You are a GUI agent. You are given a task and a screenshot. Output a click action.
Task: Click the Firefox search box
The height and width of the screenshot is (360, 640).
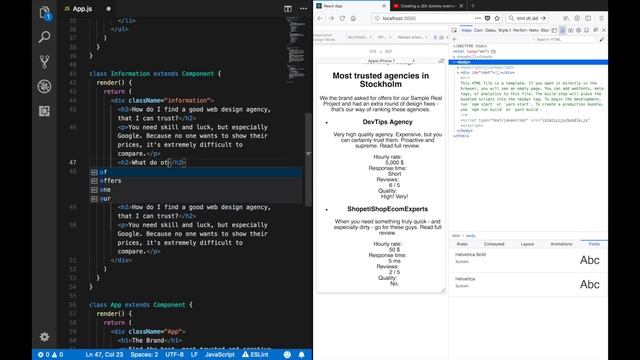click(527, 18)
